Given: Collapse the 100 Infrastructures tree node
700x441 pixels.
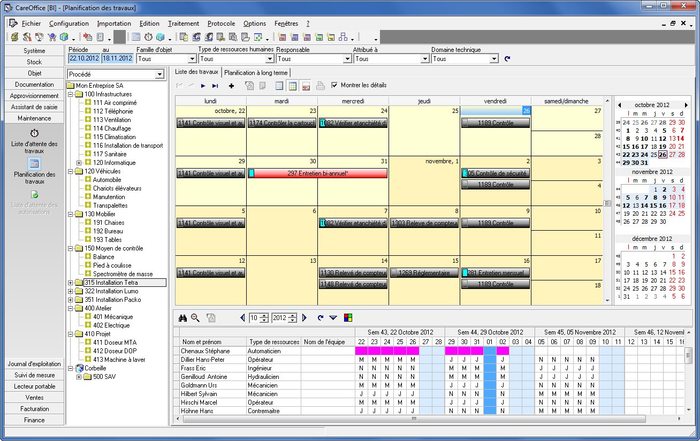Looking at the screenshot, I should [x=71, y=94].
